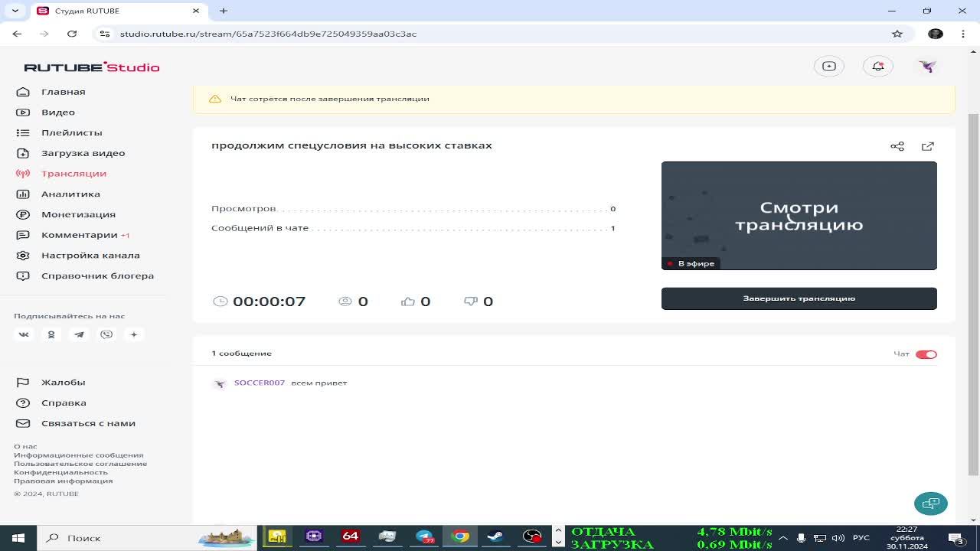Open notifications bell

click(878, 67)
